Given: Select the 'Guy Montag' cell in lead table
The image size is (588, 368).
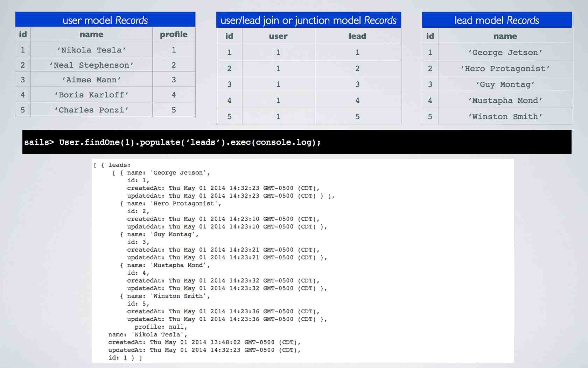Looking at the screenshot, I should [505, 84].
